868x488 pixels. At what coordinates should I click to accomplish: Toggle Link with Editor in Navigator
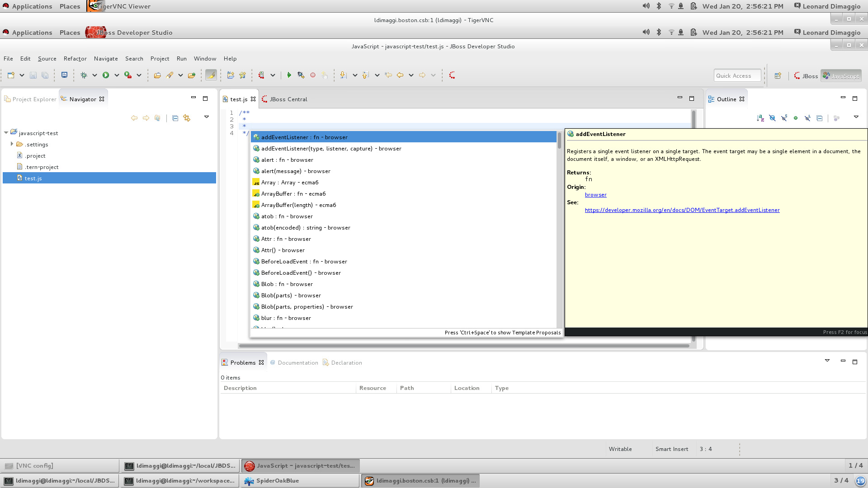[x=187, y=118]
